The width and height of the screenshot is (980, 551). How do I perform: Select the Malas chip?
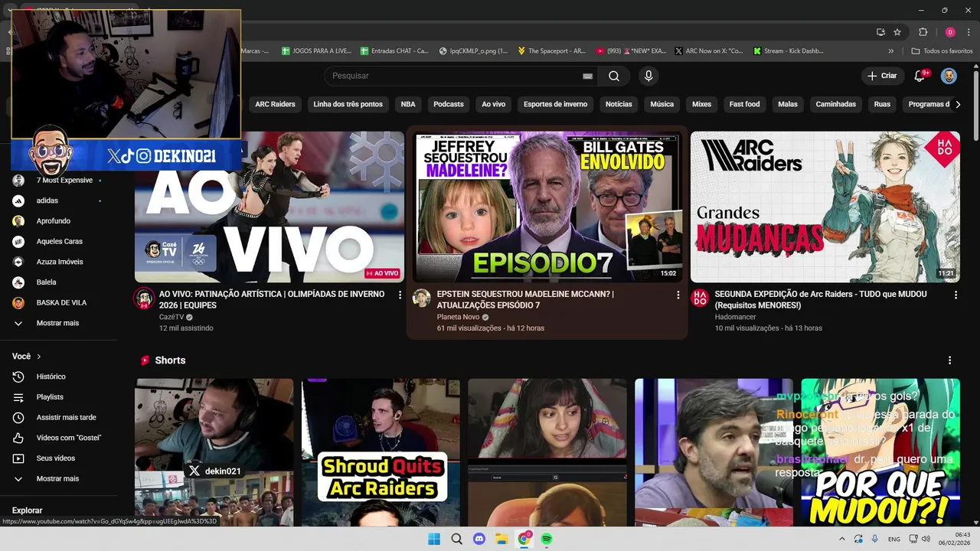pos(788,104)
